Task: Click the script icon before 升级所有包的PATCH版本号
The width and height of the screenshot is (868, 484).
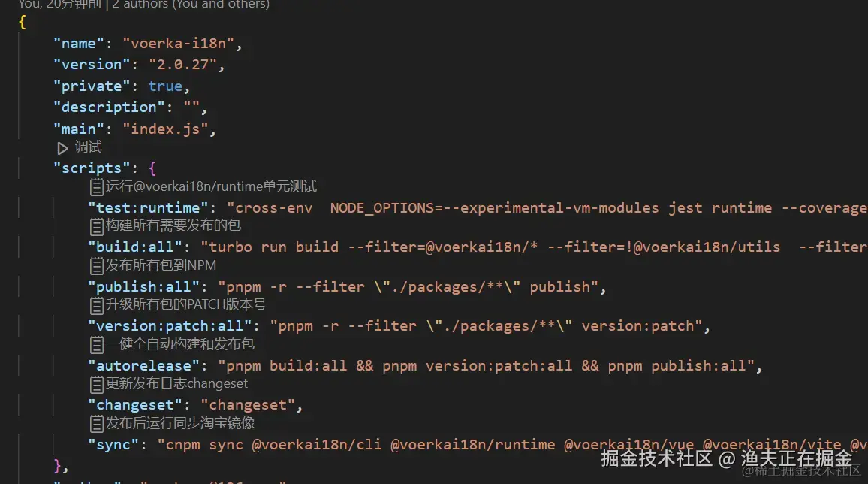Action: [x=96, y=305]
